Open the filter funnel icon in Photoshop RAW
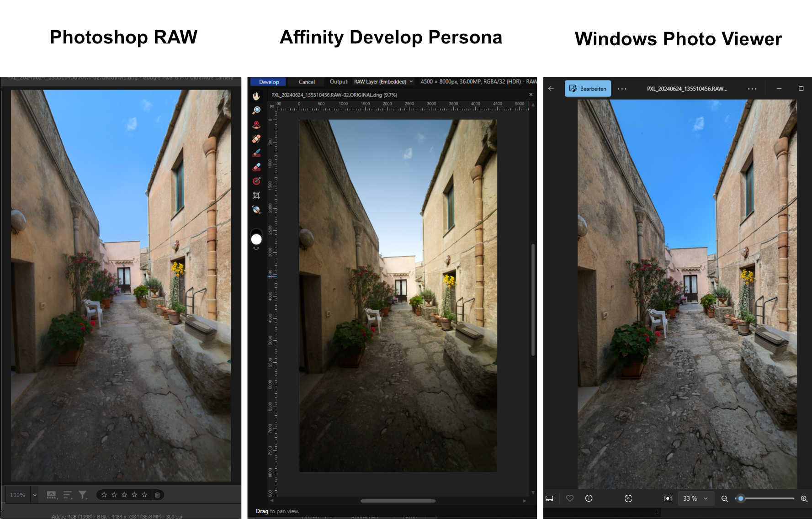This screenshot has width=812, height=519. 83,495
